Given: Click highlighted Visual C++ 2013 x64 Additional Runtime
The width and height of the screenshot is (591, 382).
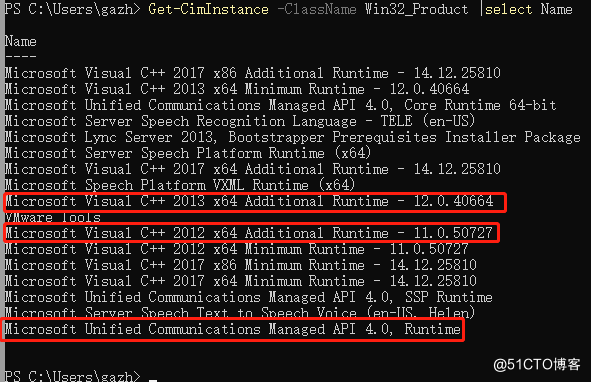Looking at the screenshot, I should pyautogui.click(x=249, y=201).
